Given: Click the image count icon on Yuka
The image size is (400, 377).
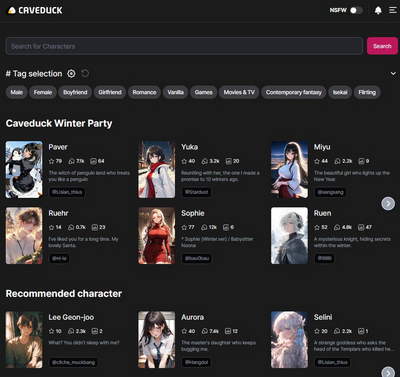Looking at the screenshot, I should click(x=228, y=161).
